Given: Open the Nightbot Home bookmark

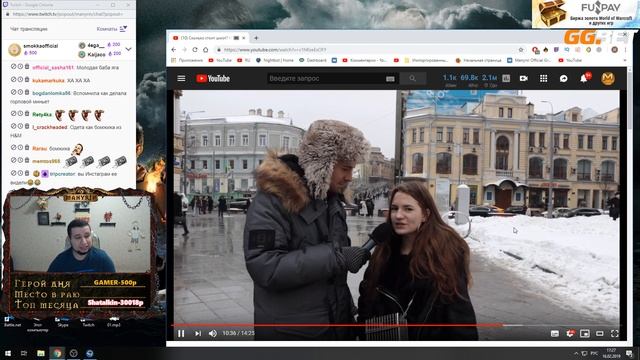Looking at the screenshot, I should (275, 60).
